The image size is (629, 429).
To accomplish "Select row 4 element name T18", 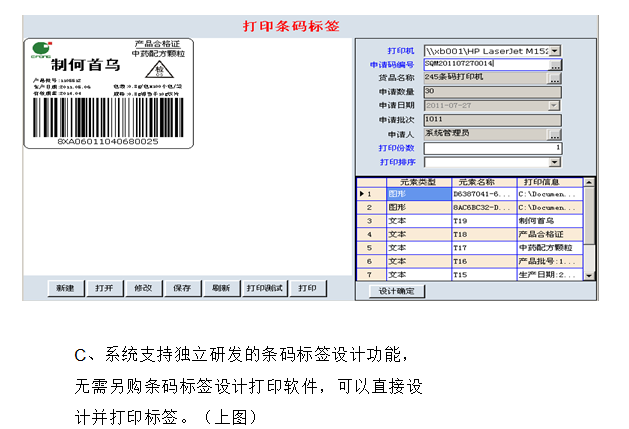I will 484,234.
